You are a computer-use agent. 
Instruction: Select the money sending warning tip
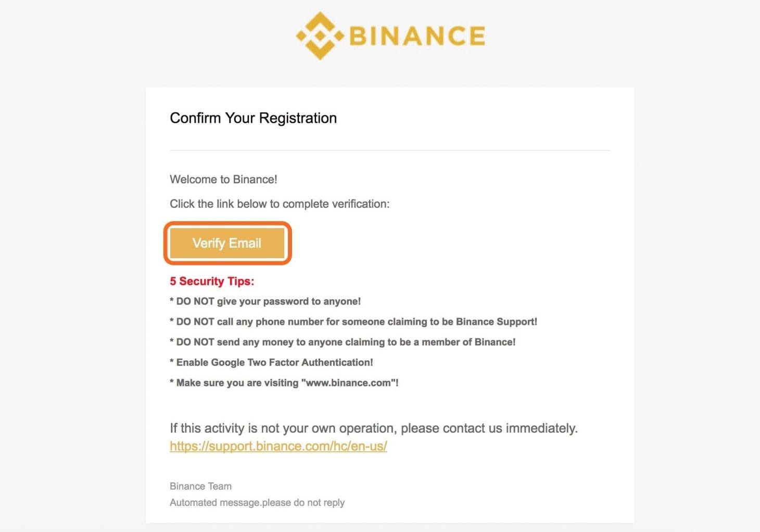(343, 342)
